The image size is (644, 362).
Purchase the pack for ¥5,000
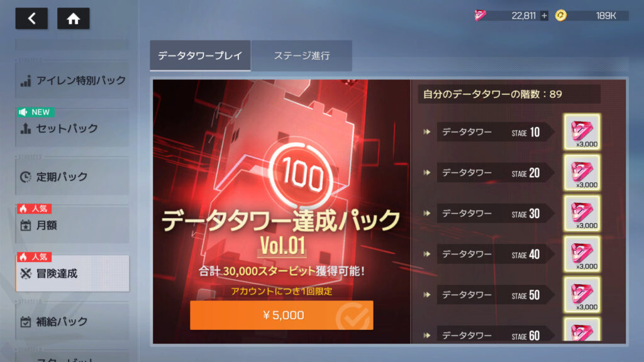click(282, 315)
